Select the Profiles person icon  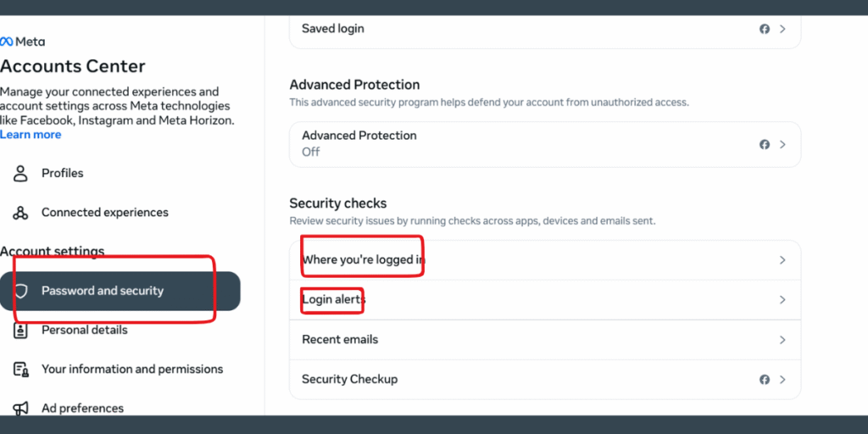[20, 173]
